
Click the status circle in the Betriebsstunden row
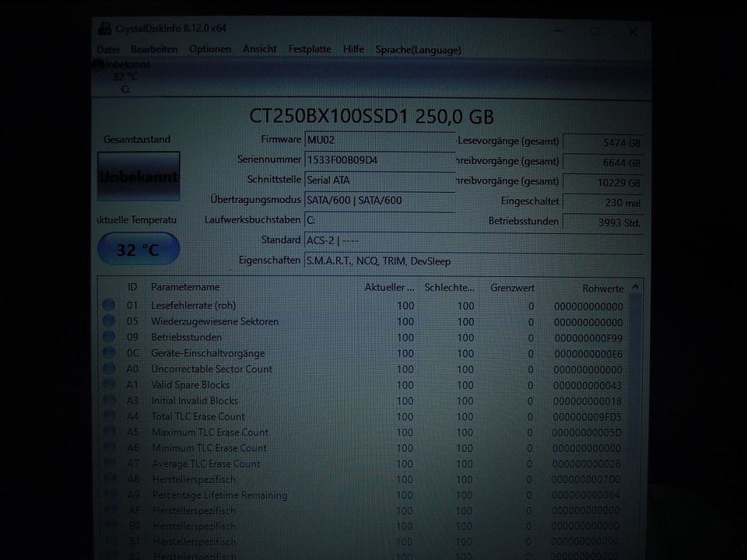(109, 337)
